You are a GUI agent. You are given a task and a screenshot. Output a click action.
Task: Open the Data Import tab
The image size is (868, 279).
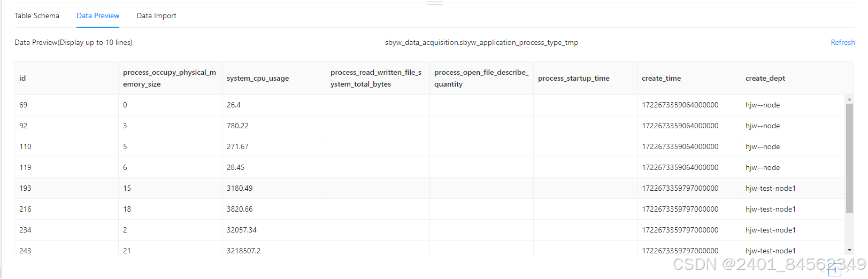(156, 16)
